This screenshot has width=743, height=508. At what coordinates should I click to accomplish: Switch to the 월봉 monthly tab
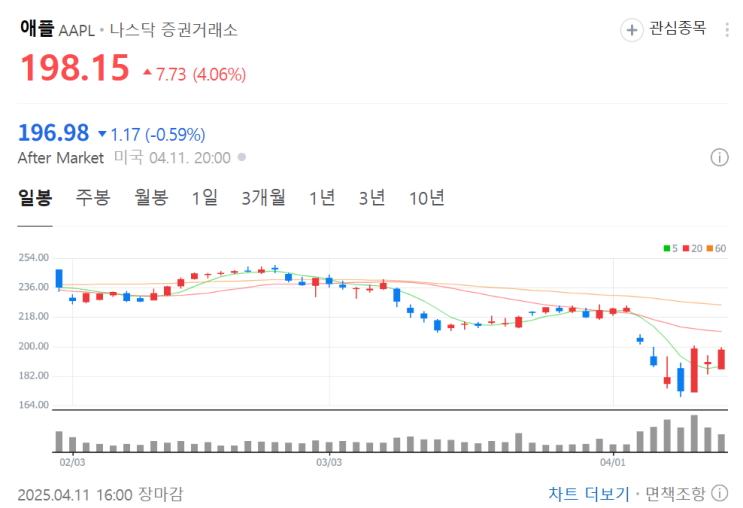click(x=151, y=198)
